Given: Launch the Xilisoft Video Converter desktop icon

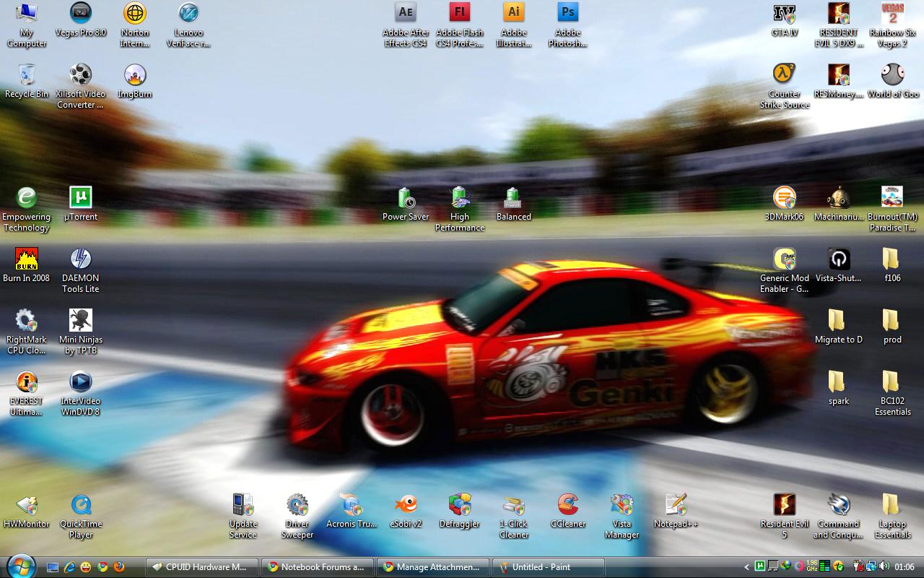Looking at the screenshot, I should (81, 86).
